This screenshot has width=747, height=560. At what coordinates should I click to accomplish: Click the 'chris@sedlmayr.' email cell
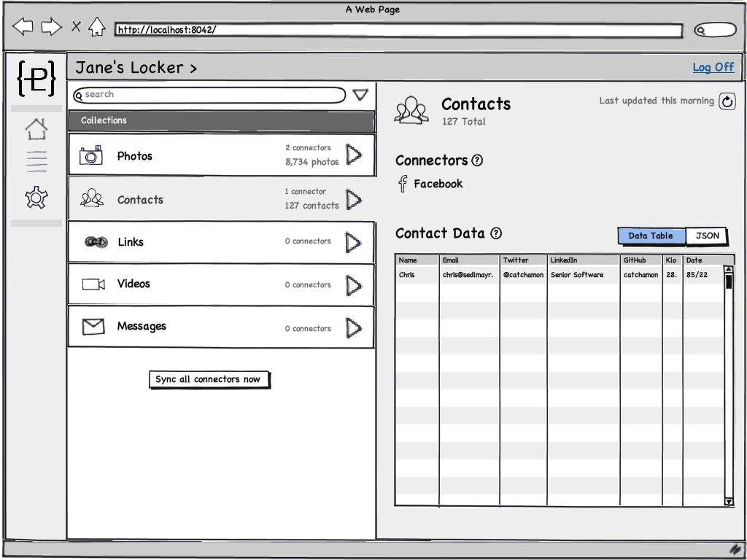pos(468,275)
